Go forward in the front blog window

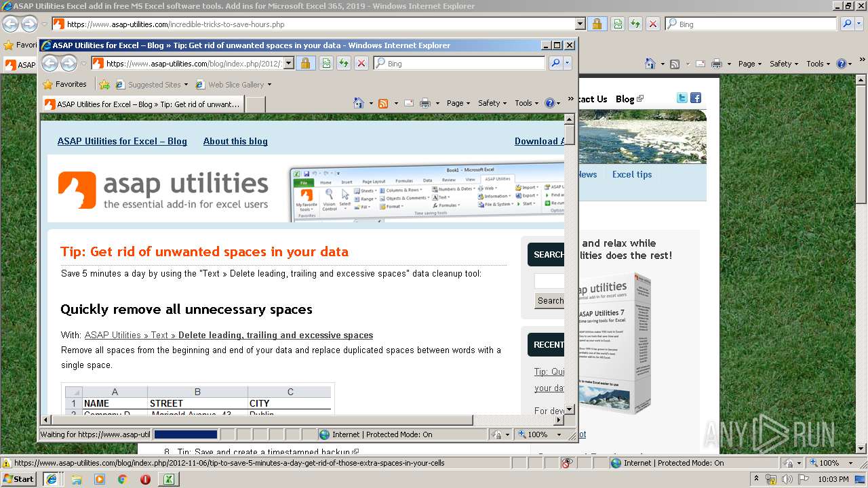pos(68,63)
